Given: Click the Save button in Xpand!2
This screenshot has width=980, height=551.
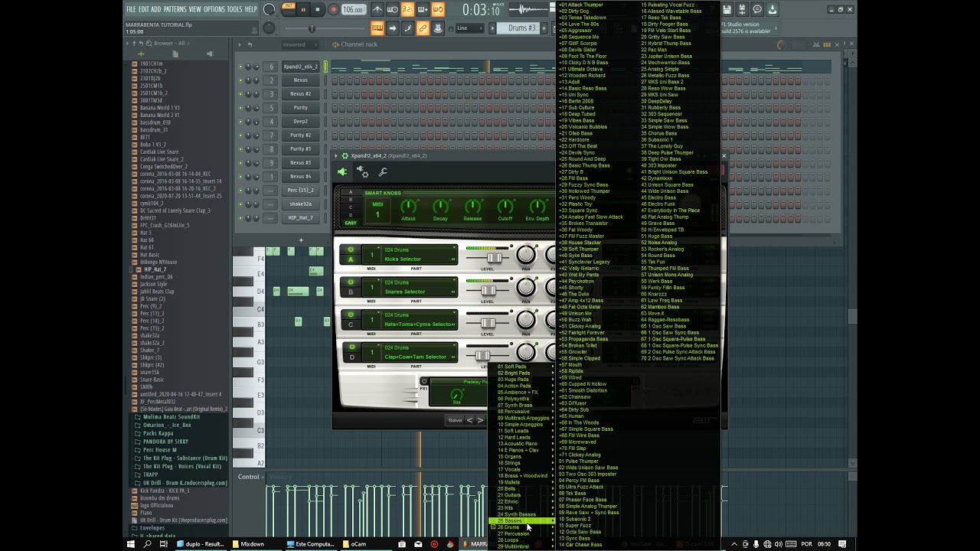Looking at the screenshot, I should tap(455, 420).
